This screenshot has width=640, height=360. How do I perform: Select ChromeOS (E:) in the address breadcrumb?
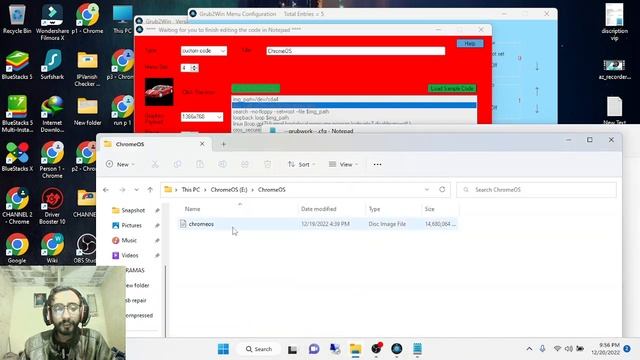(x=229, y=190)
